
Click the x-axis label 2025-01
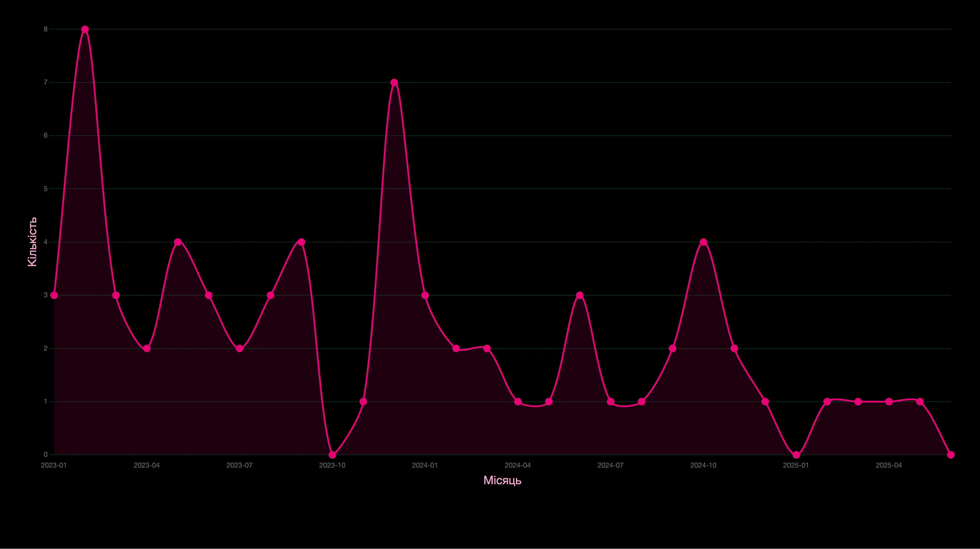796,465
